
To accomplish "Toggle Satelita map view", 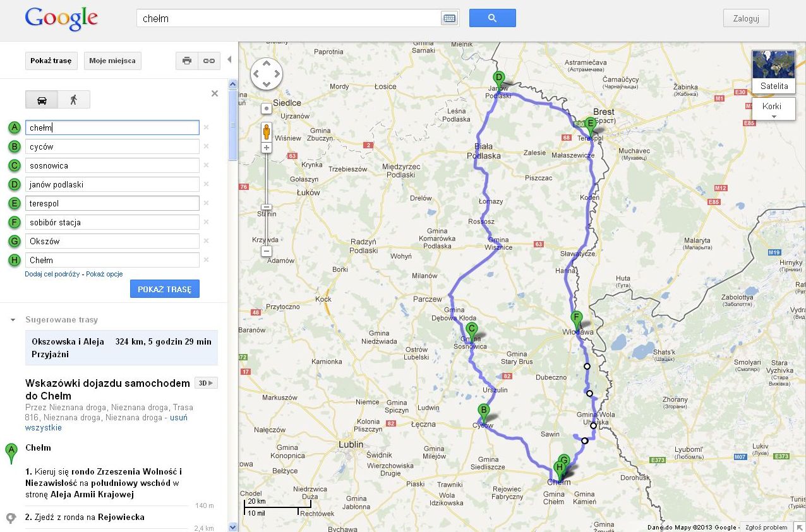I will click(x=774, y=71).
